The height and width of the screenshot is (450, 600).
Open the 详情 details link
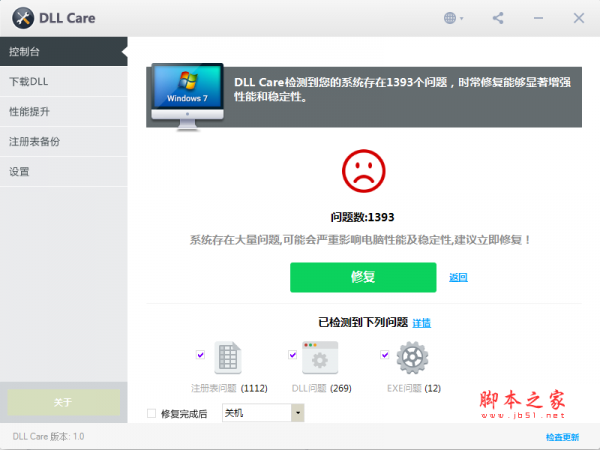(x=422, y=323)
